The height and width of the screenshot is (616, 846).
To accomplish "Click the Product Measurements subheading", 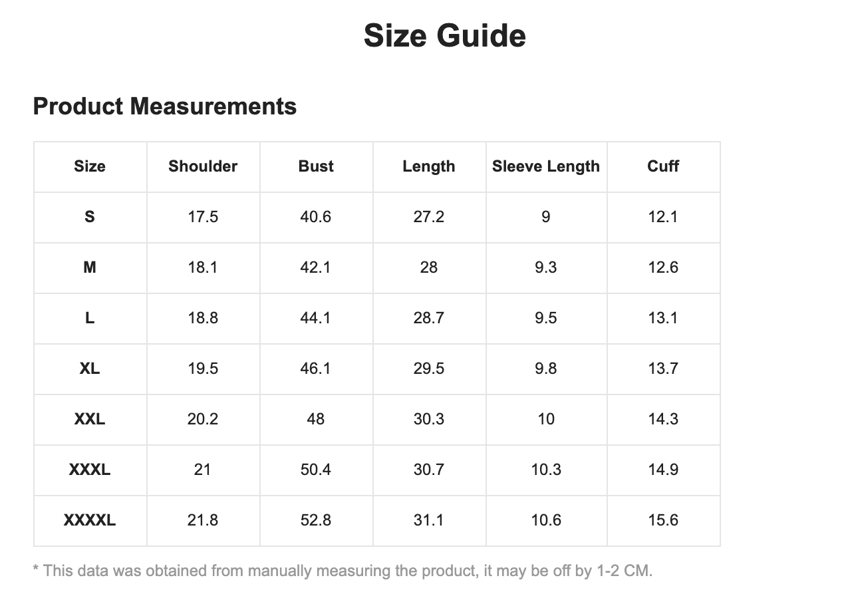I will (165, 106).
